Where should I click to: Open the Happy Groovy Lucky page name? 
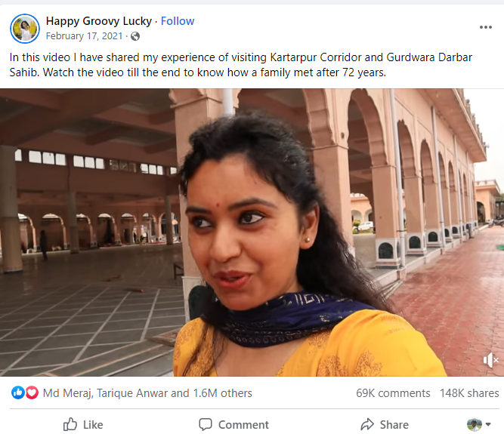(99, 20)
